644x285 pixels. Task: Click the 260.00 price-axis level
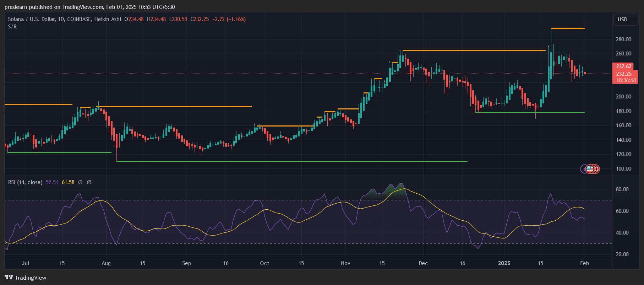coord(623,54)
